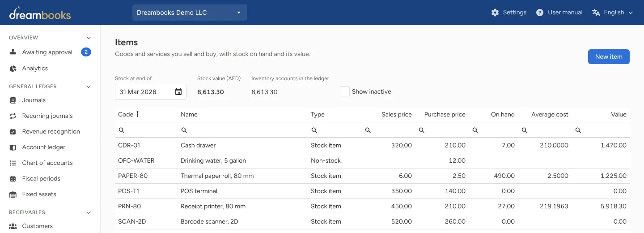The width and height of the screenshot is (644, 233).
Task: Click the language translate icon
Action: [x=596, y=13]
